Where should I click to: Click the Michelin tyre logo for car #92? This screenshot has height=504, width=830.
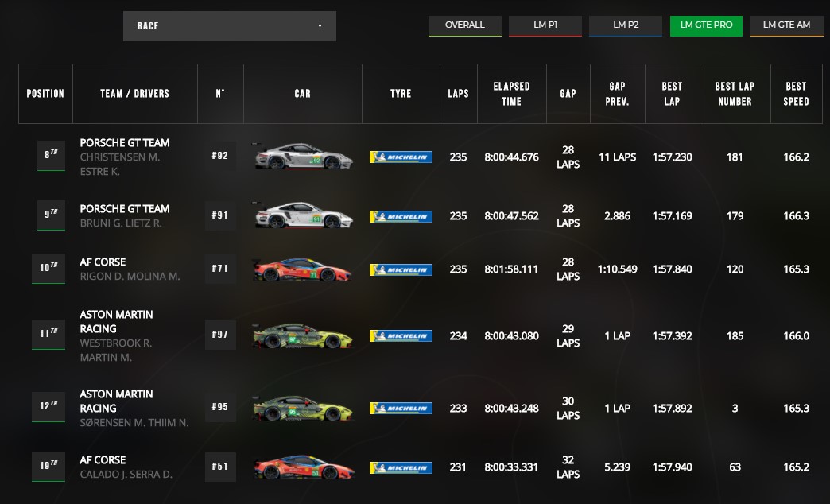point(401,157)
